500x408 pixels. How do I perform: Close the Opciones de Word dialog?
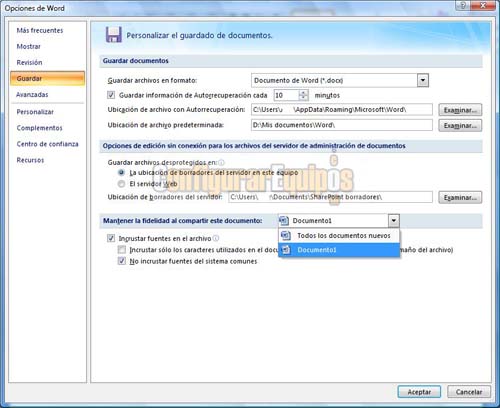(x=483, y=6)
